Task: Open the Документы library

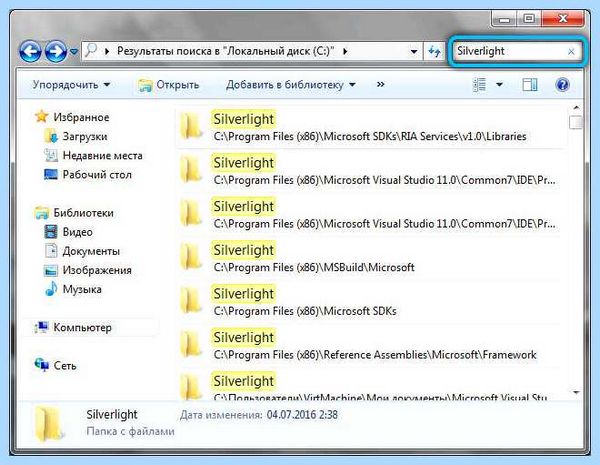Action: pyautogui.click(x=91, y=251)
